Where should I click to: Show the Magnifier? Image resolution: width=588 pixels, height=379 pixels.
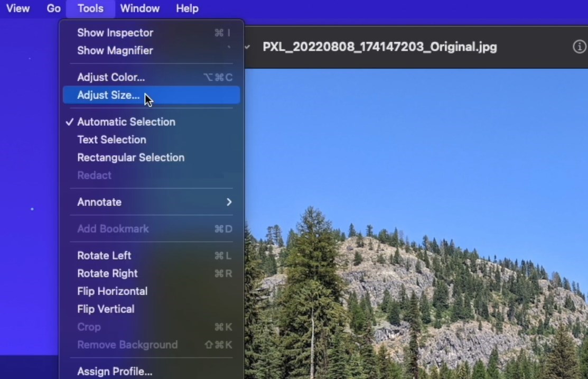[115, 51]
